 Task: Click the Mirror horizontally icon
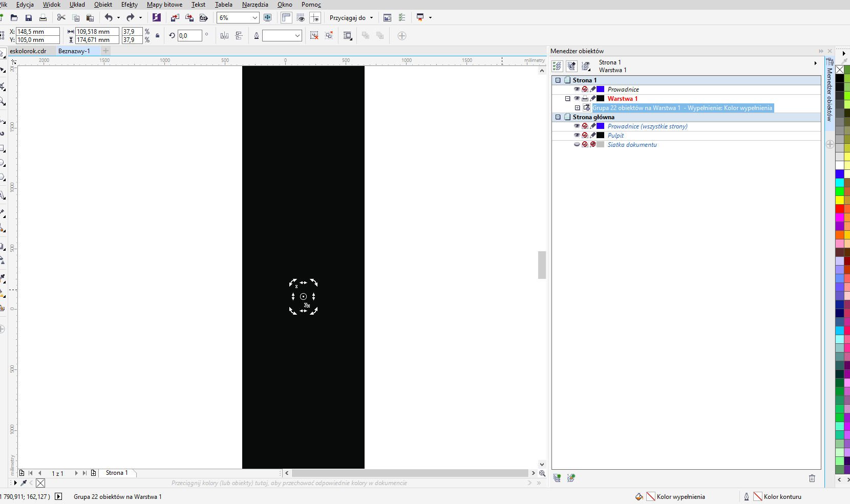[x=224, y=36]
